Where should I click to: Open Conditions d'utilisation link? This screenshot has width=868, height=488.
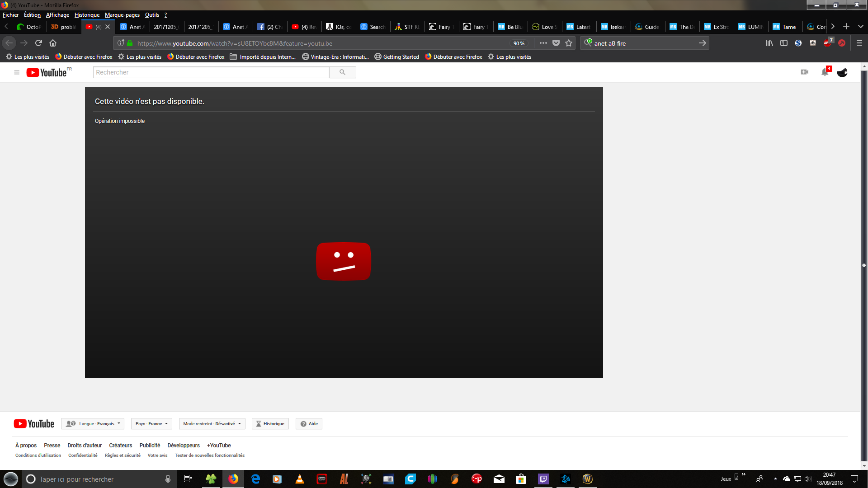pos(38,455)
